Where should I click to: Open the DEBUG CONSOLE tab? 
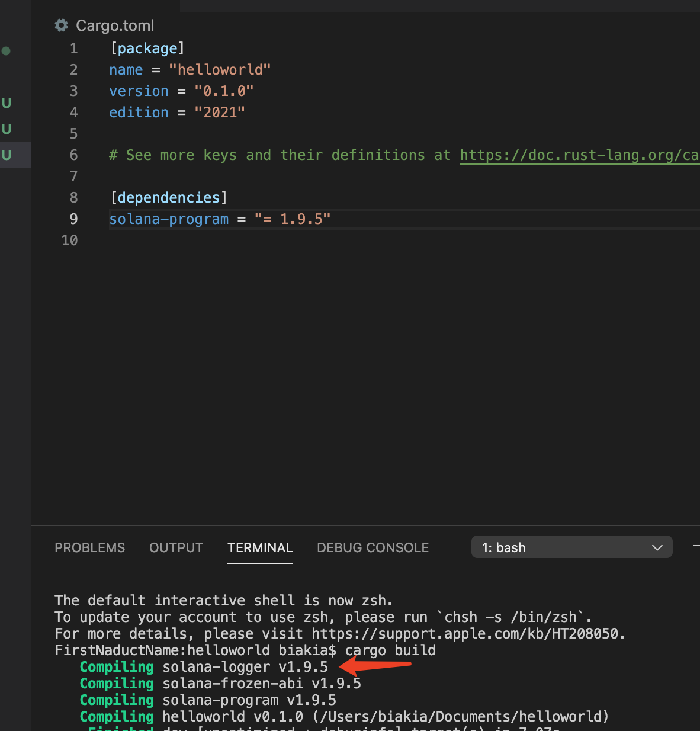(373, 547)
